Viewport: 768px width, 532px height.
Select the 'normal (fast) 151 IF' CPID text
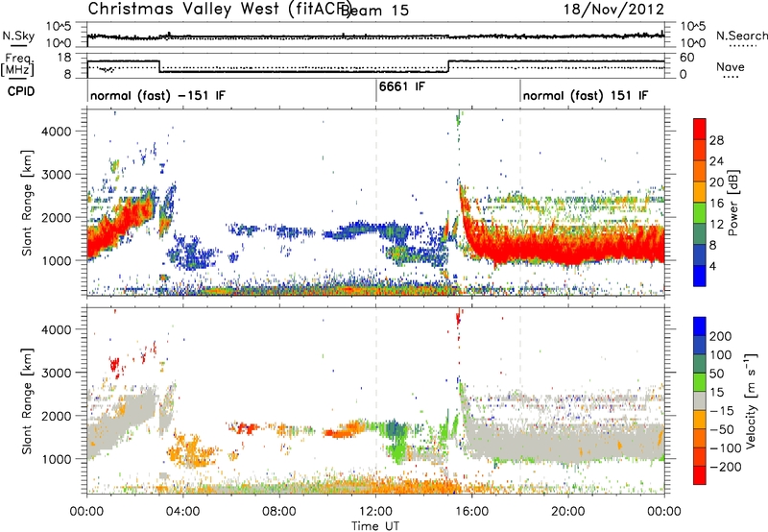point(586,95)
